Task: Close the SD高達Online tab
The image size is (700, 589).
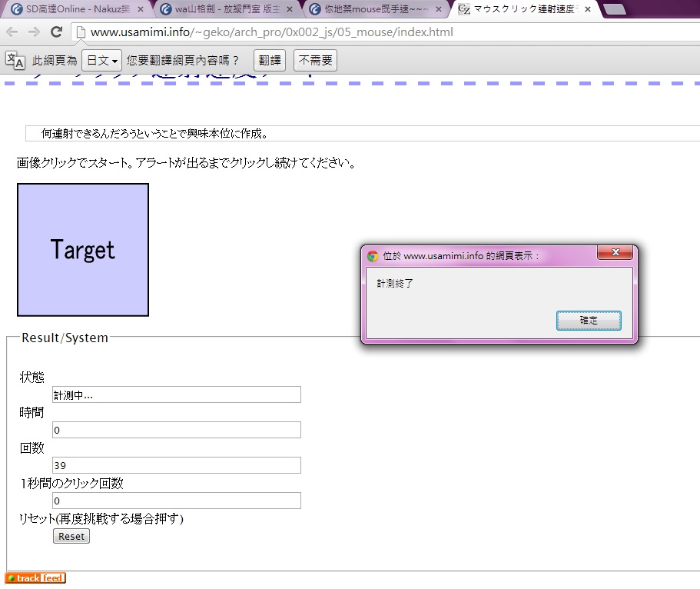Action: pos(141,9)
